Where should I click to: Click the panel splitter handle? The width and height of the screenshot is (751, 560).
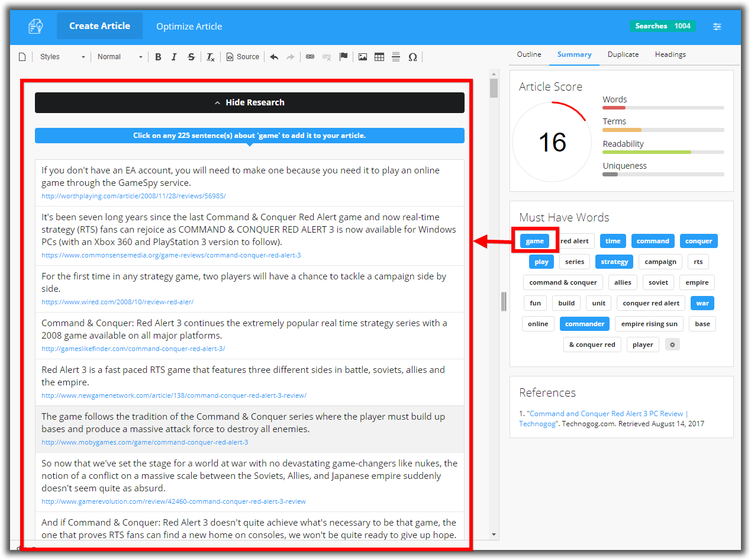[504, 301]
